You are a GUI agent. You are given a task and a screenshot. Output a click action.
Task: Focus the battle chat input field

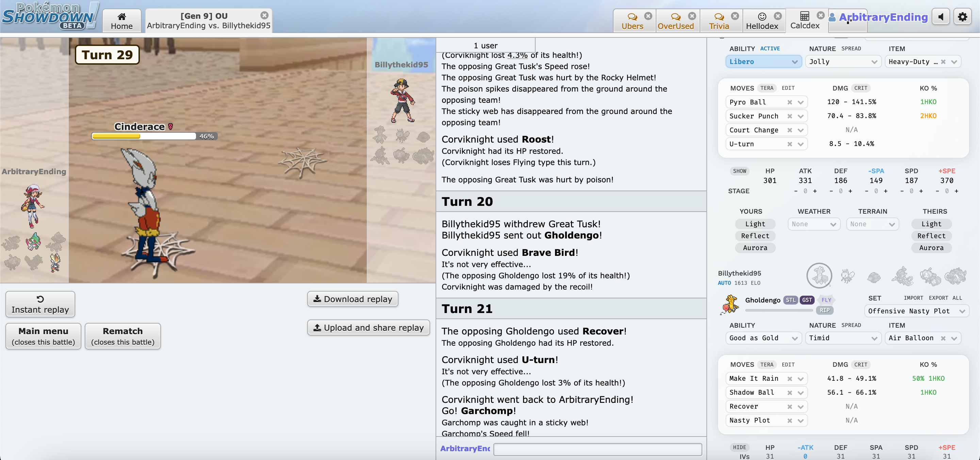[598, 449]
